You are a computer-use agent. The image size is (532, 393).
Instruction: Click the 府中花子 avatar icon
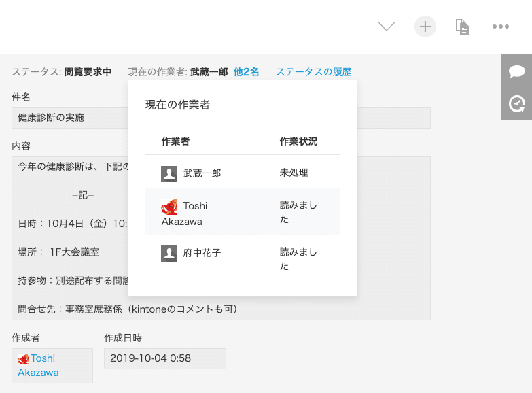click(x=169, y=254)
